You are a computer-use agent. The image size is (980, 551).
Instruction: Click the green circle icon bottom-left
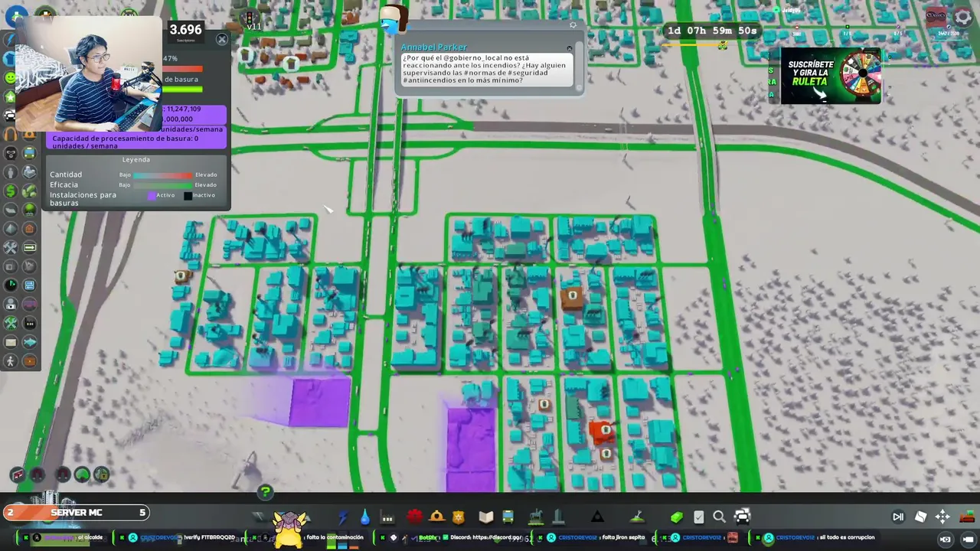pyautogui.click(x=82, y=475)
